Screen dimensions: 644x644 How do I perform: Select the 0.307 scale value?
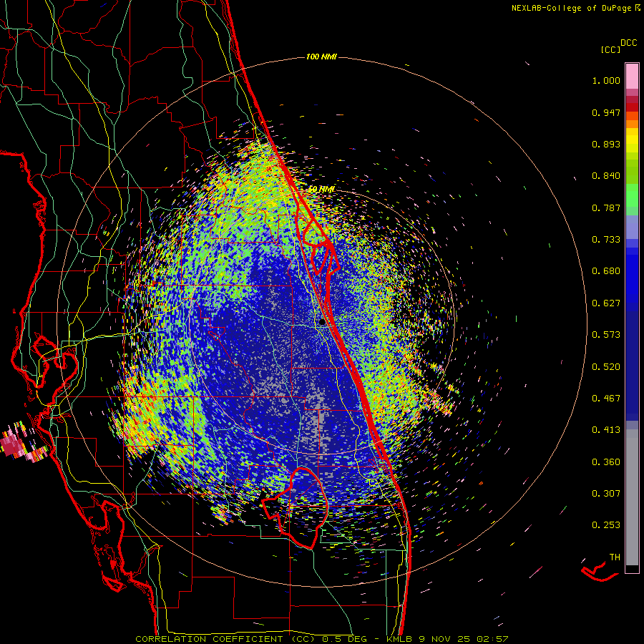coord(606,494)
